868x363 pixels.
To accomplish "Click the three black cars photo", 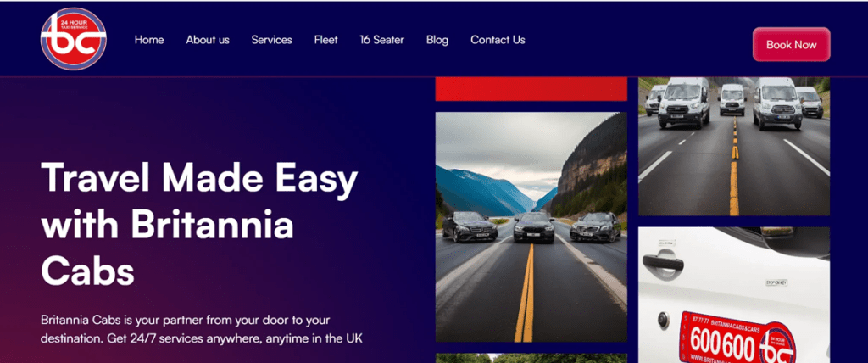I will (x=531, y=227).
